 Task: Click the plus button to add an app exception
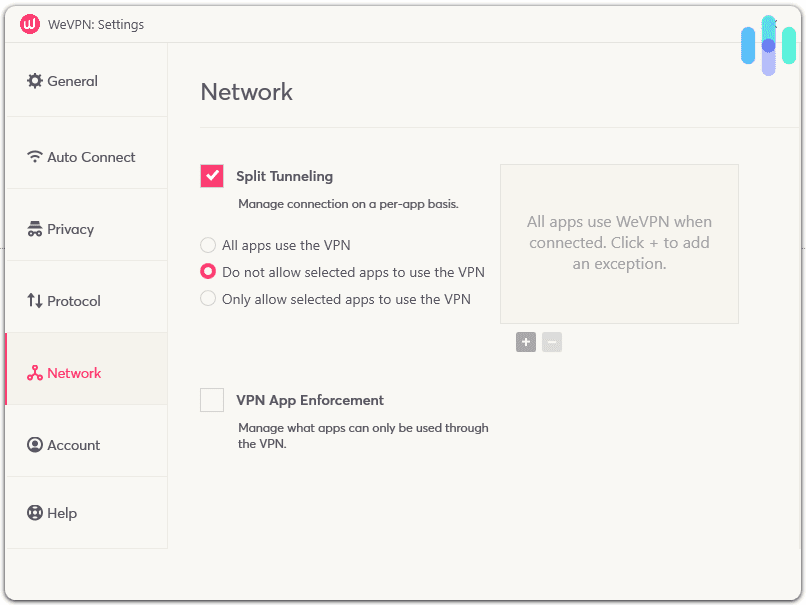[x=526, y=342]
